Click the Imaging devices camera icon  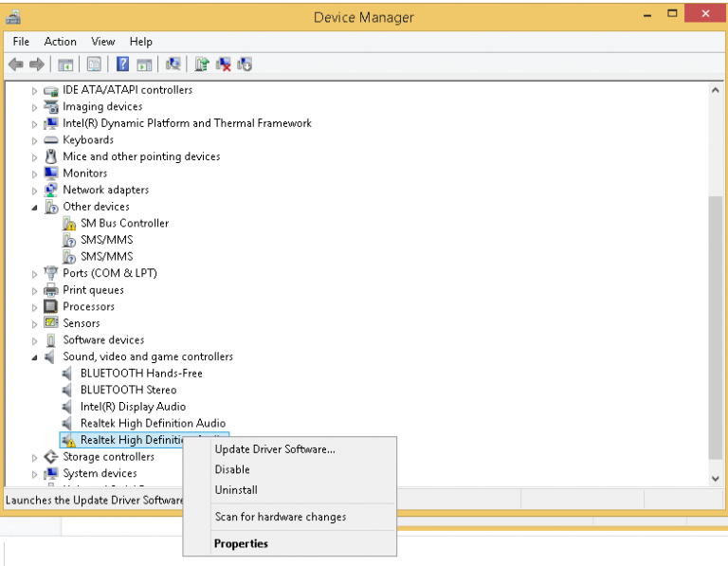pyautogui.click(x=50, y=106)
